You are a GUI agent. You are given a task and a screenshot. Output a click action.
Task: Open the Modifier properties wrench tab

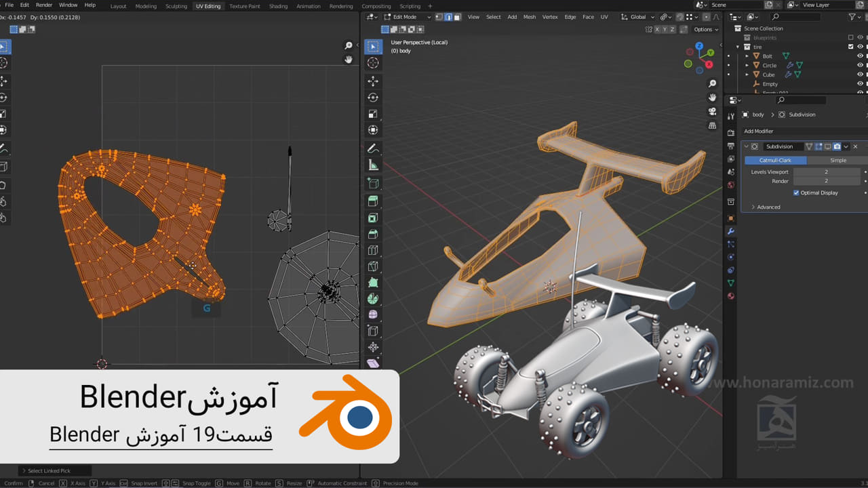[x=730, y=231]
